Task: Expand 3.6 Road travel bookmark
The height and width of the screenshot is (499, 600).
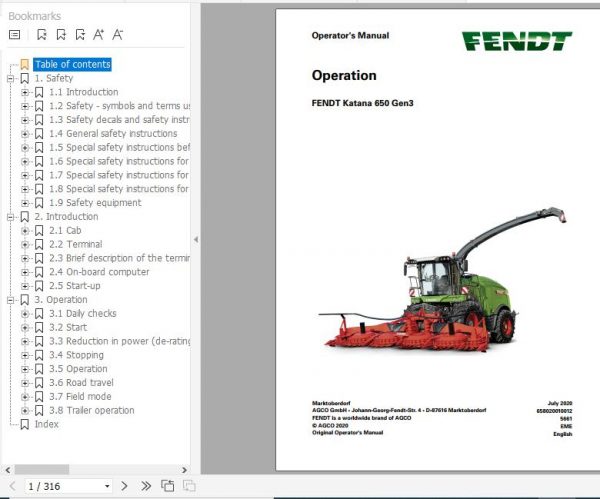Action: click(x=25, y=383)
